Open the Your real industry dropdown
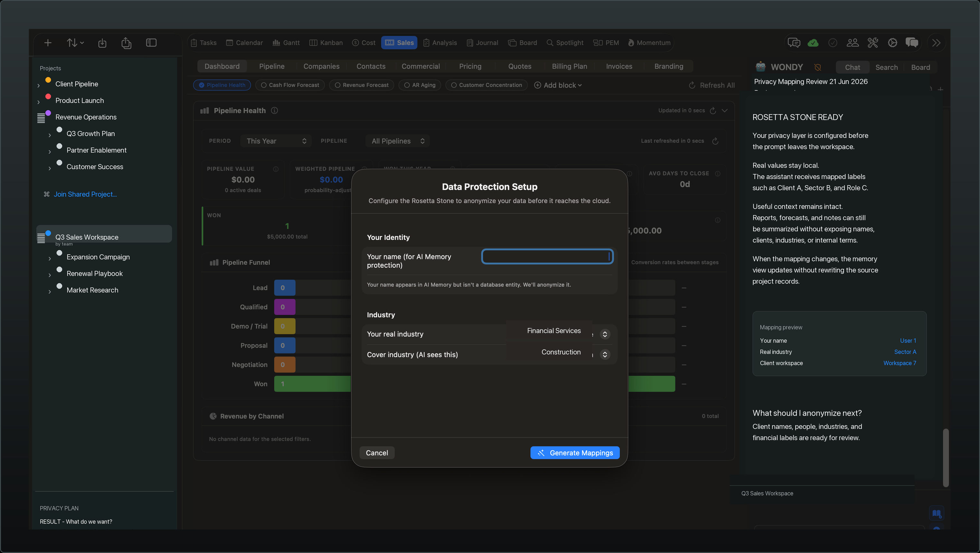The height and width of the screenshot is (553, 980). pyautogui.click(x=604, y=334)
